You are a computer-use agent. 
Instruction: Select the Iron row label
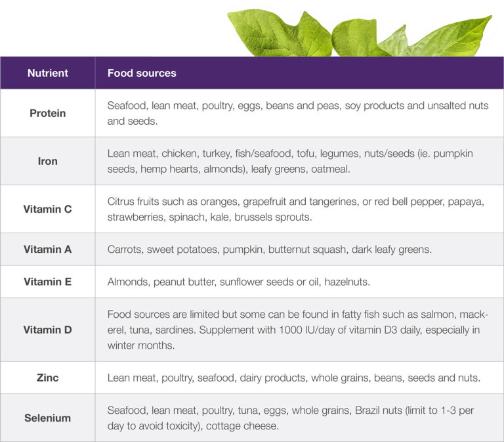pyautogui.click(x=47, y=161)
